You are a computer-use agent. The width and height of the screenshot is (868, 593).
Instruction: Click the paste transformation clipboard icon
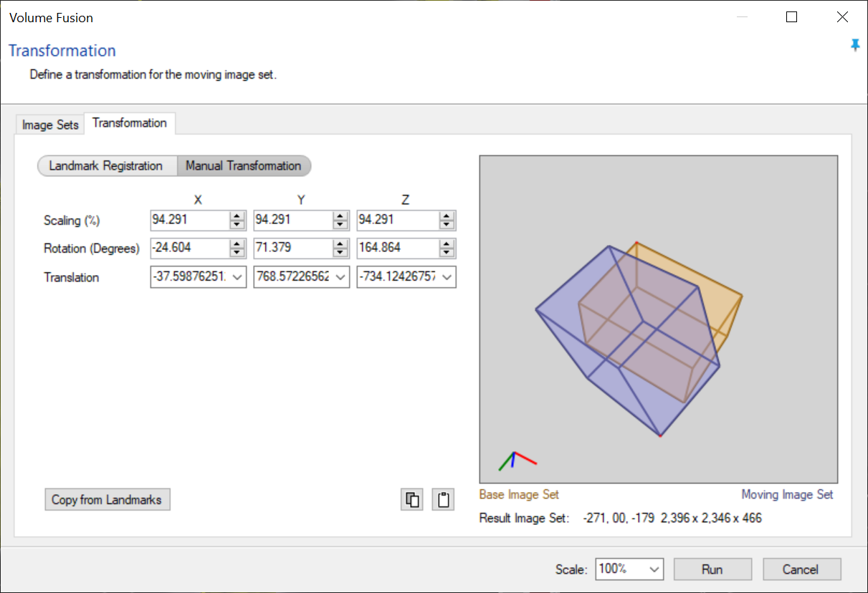(x=444, y=500)
